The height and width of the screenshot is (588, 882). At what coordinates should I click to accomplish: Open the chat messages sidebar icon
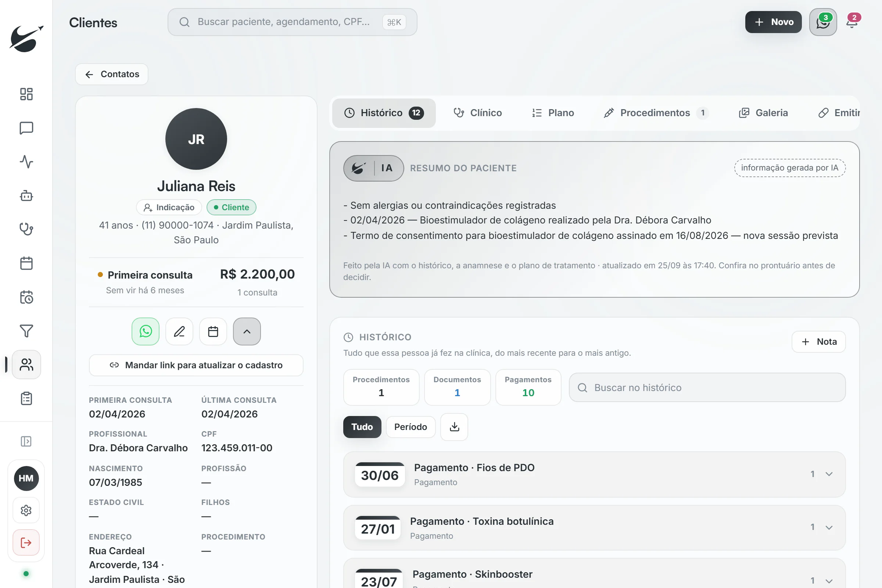click(26, 128)
